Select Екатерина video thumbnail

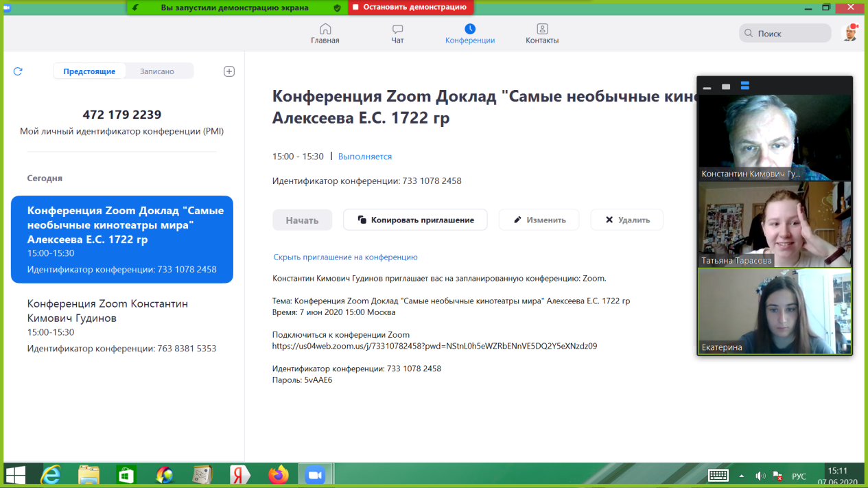(775, 311)
